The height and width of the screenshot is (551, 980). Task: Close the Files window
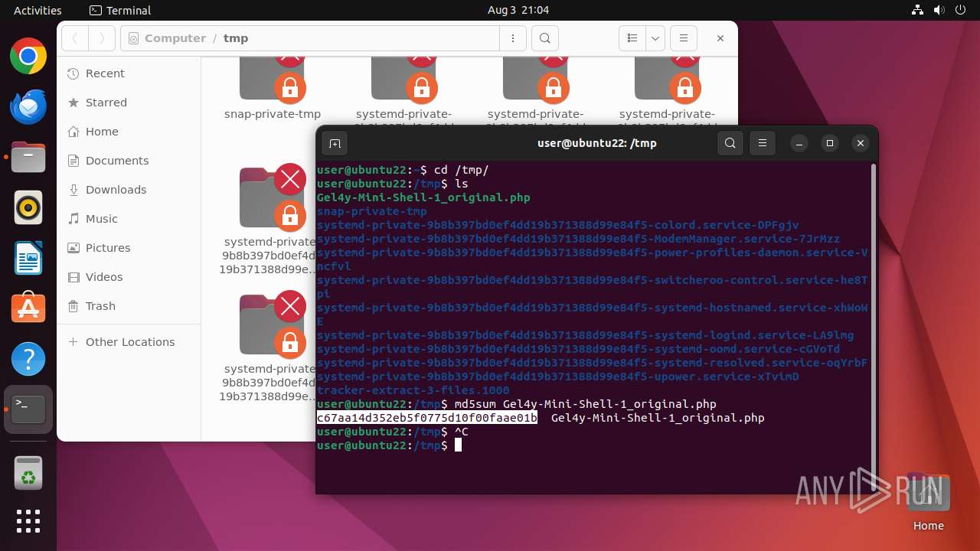coord(720,38)
